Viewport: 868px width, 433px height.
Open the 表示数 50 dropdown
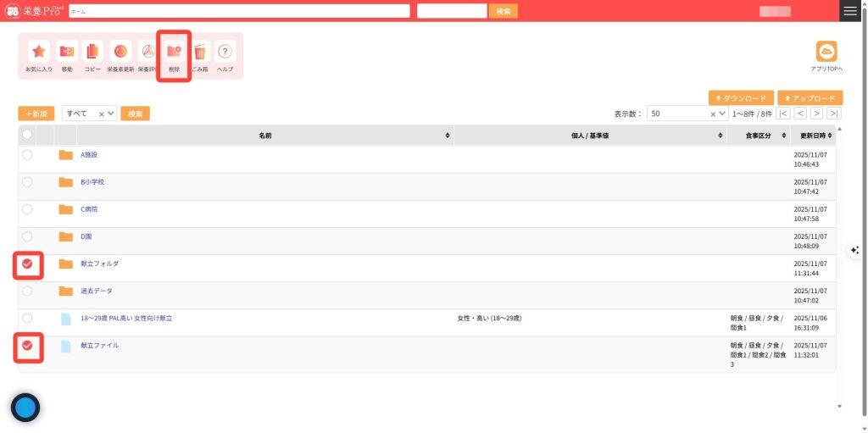coord(687,114)
